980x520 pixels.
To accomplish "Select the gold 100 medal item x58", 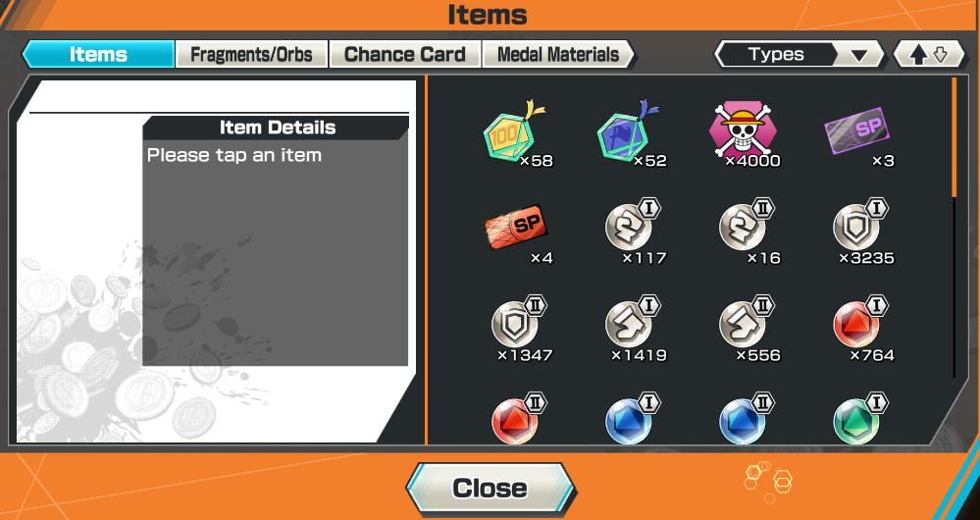I will (x=516, y=133).
